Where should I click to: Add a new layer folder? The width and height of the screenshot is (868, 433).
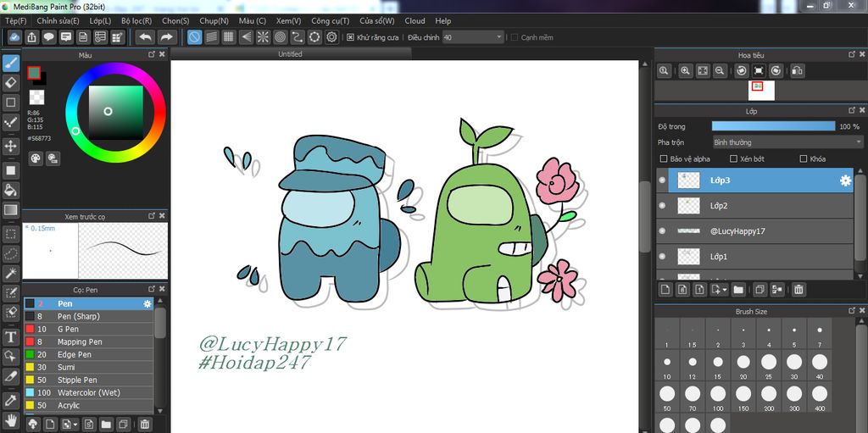(x=738, y=289)
